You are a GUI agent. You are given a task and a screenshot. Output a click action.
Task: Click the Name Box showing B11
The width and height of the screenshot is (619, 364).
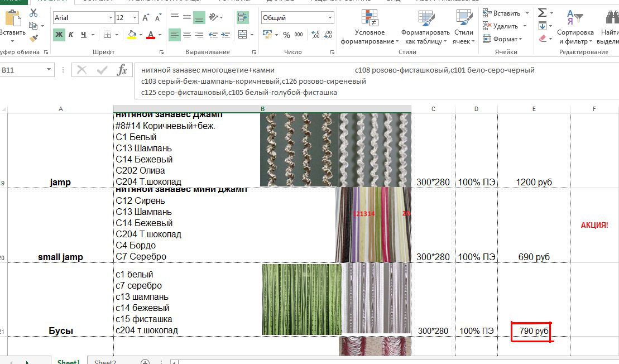[23, 70]
